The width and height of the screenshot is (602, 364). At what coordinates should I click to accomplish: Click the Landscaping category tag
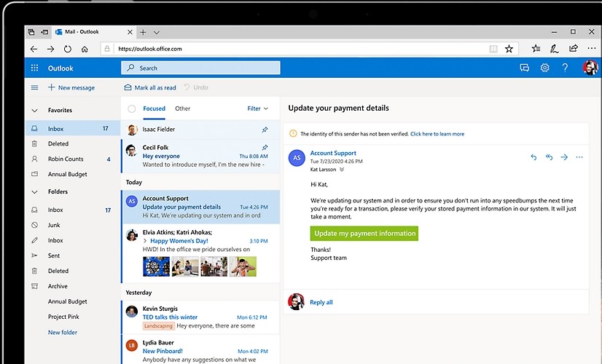(x=159, y=325)
